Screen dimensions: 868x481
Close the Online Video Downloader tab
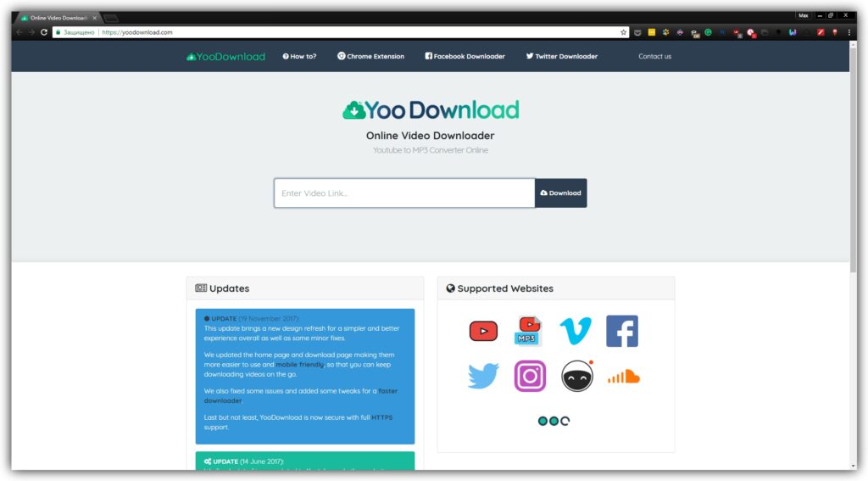[95, 18]
